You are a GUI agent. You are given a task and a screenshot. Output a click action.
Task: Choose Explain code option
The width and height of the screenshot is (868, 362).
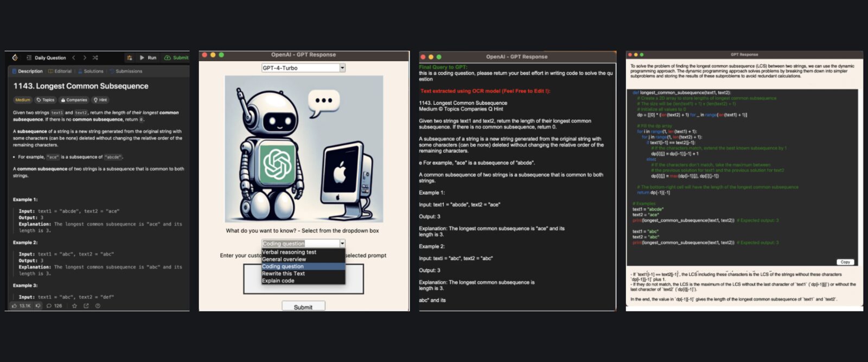[x=303, y=281]
